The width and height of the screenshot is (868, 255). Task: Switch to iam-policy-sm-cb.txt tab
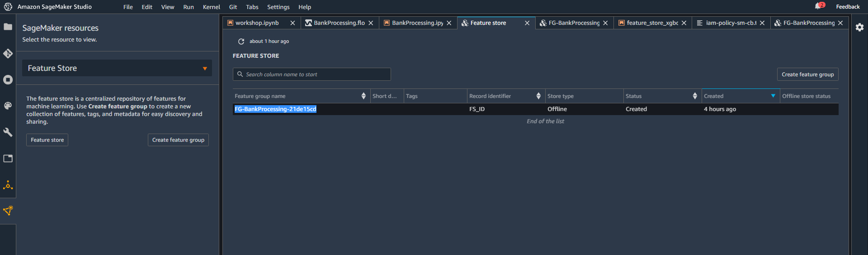(731, 23)
